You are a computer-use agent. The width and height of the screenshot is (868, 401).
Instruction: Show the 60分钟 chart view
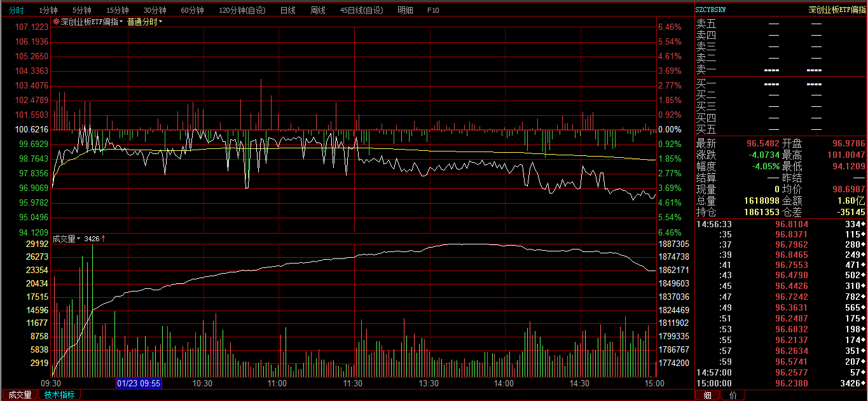click(x=192, y=10)
